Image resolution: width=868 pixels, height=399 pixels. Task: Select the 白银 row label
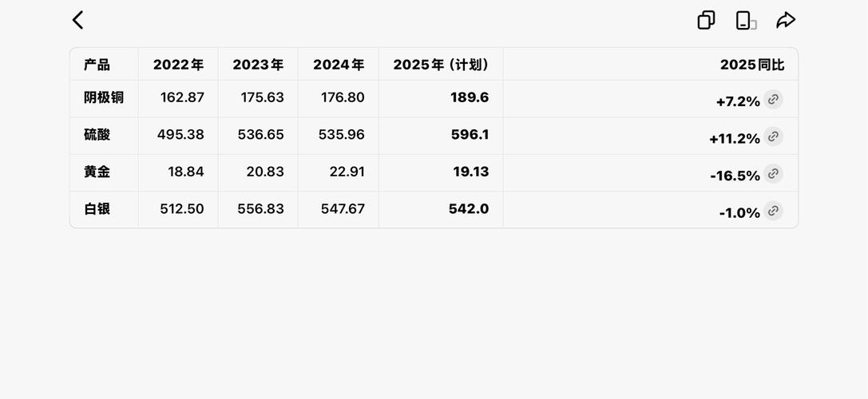pyautogui.click(x=97, y=209)
